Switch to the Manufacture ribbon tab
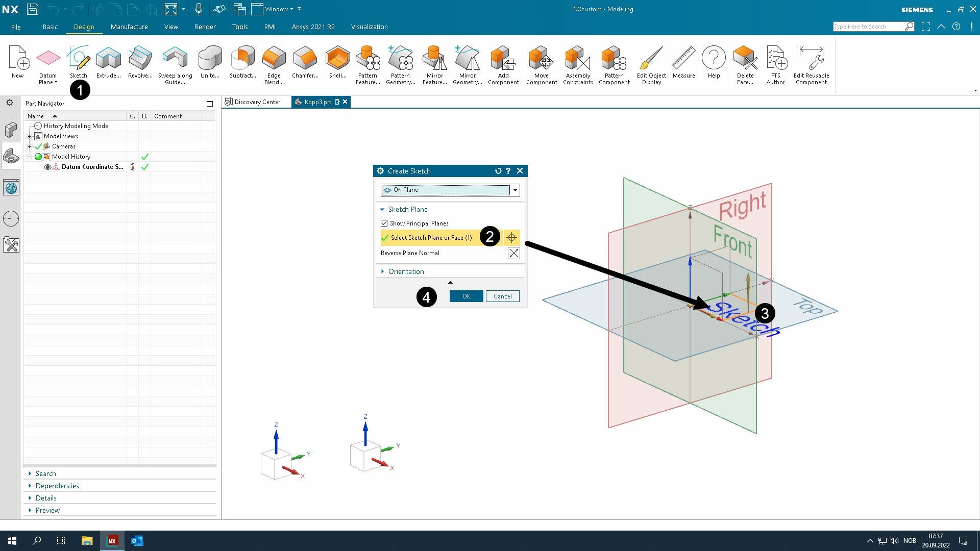This screenshot has width=980, height=551. click(x=129, y=27)
